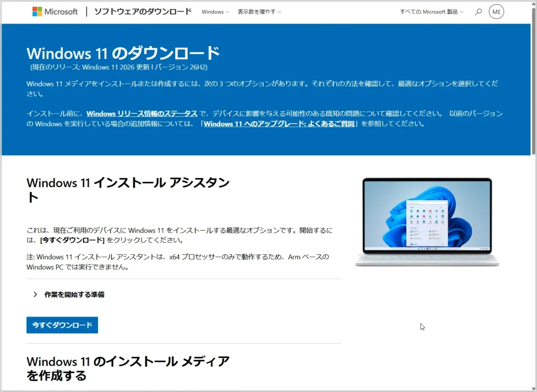Open Windows リリース情報のステータス link
Screen dimensions: 537x392
142,114
